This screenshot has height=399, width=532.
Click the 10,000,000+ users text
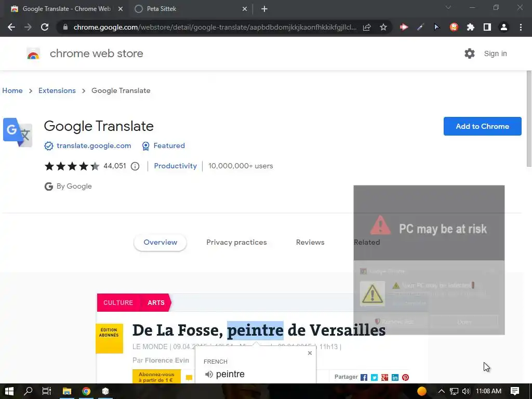[x=241, y=166]
